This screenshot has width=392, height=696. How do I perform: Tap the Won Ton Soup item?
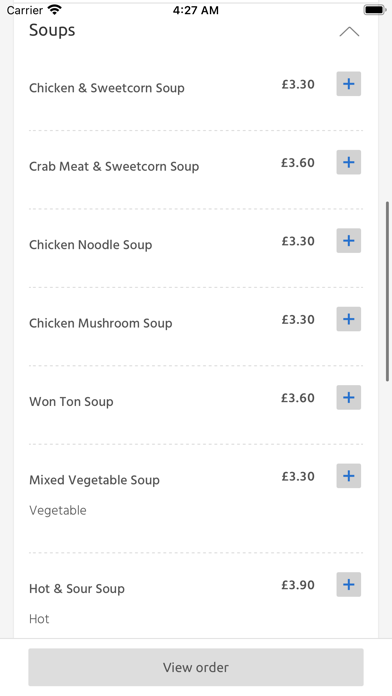(x=71, y=402)
